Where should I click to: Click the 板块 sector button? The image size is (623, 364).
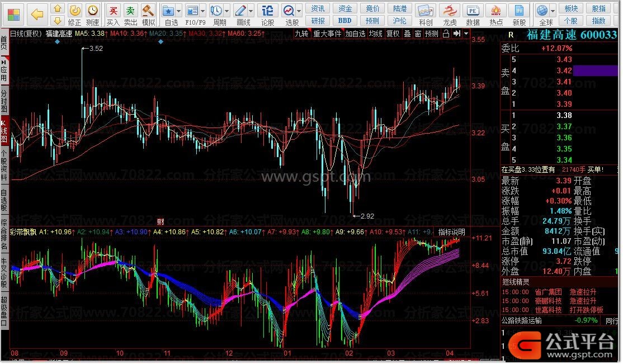tap(571, 9)
